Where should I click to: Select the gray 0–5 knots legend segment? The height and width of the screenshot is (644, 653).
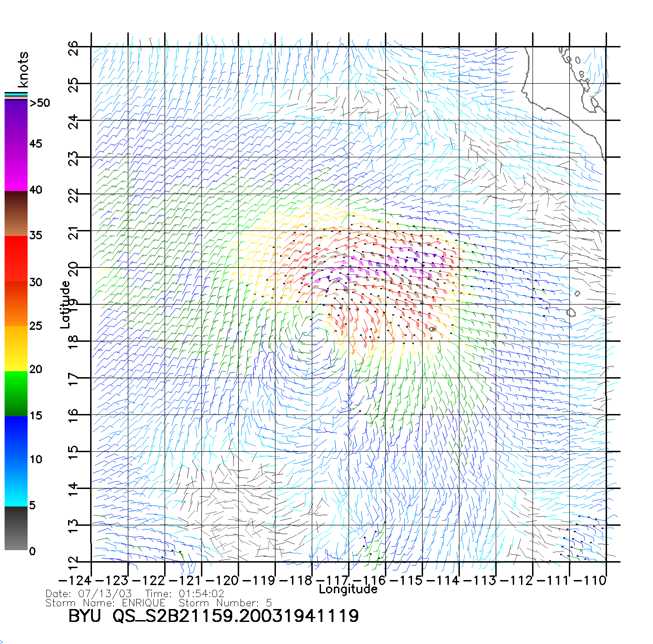point(16,528)
